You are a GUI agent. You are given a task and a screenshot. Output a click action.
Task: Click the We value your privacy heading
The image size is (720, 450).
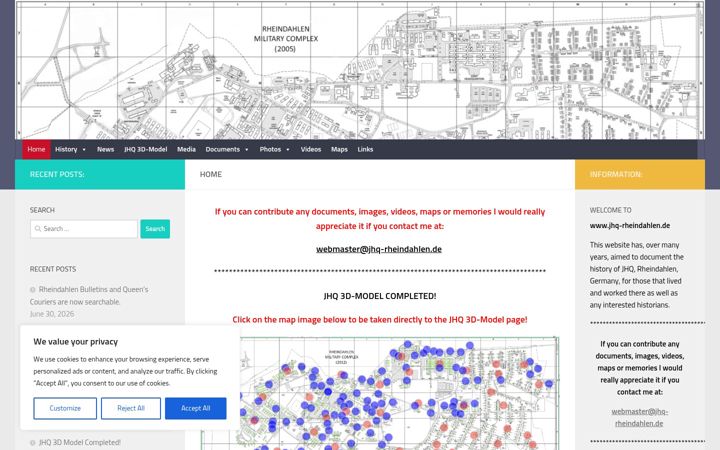coord(76,342)
